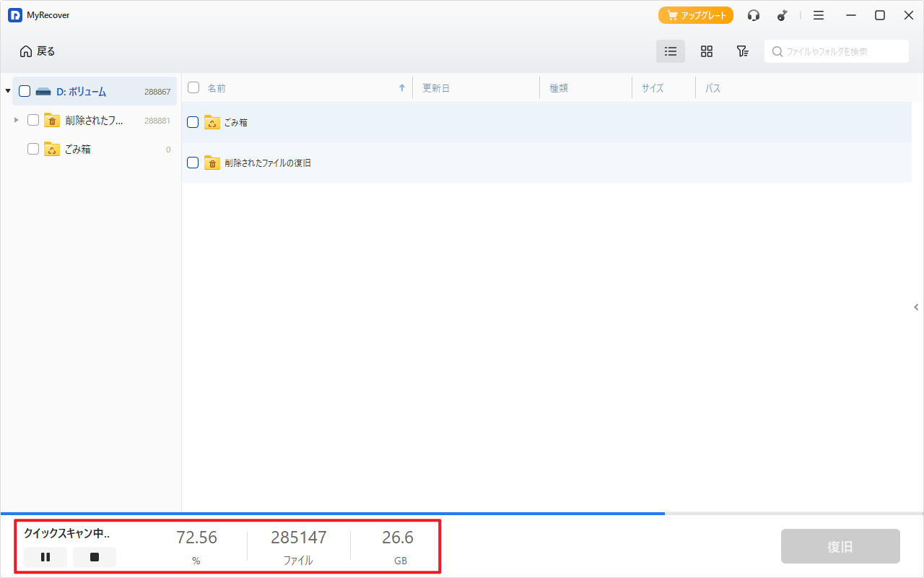Expand the 削除されたフ... tree node

[x=17, y=120]
